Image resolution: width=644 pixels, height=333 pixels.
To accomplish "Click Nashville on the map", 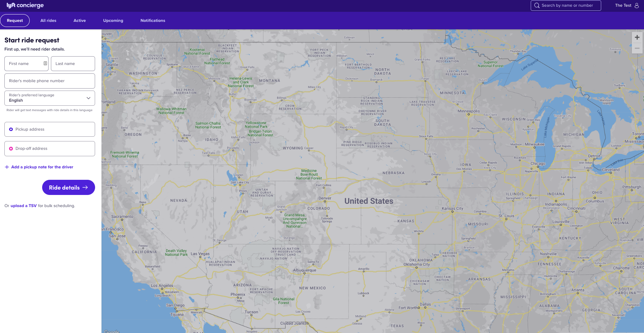I will pos(548,254).
